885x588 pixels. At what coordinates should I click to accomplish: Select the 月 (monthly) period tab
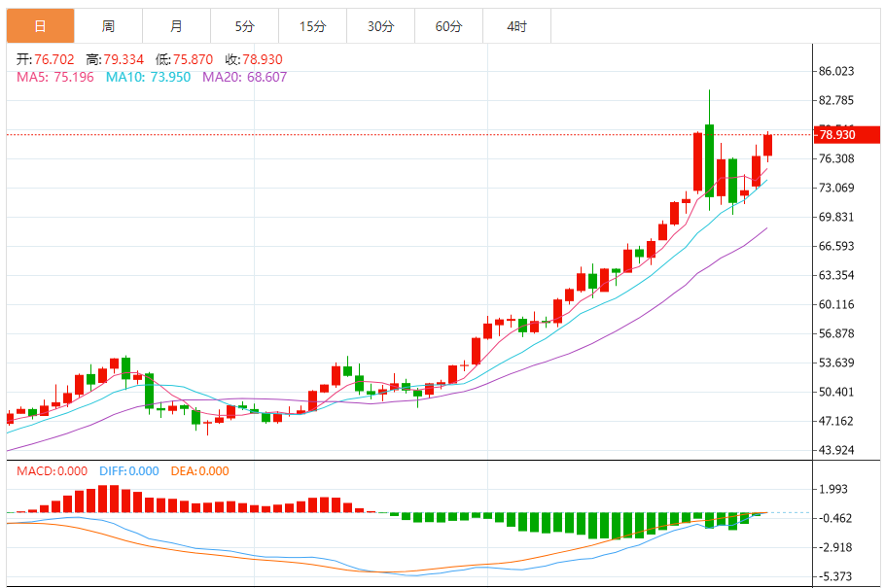tap(176, 26)
